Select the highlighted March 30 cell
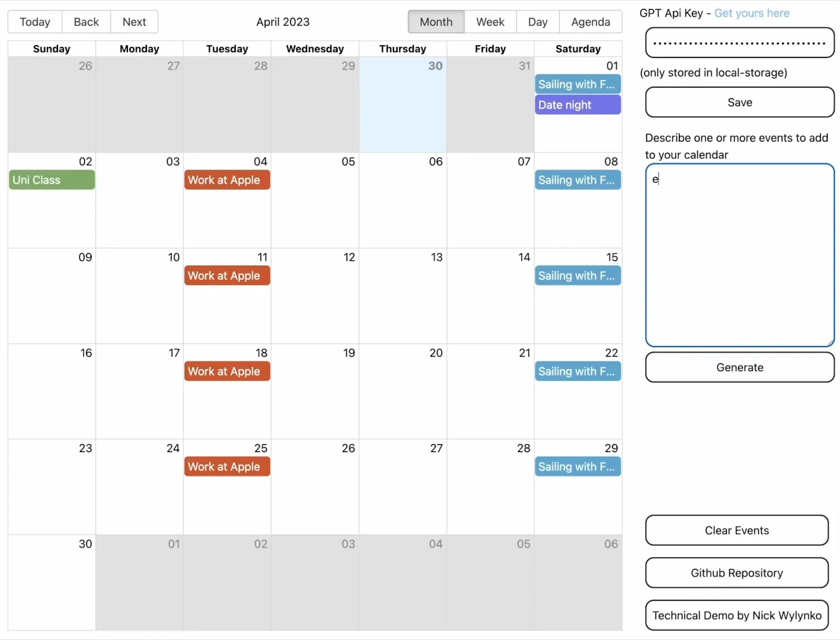 [x=402, y=104]
